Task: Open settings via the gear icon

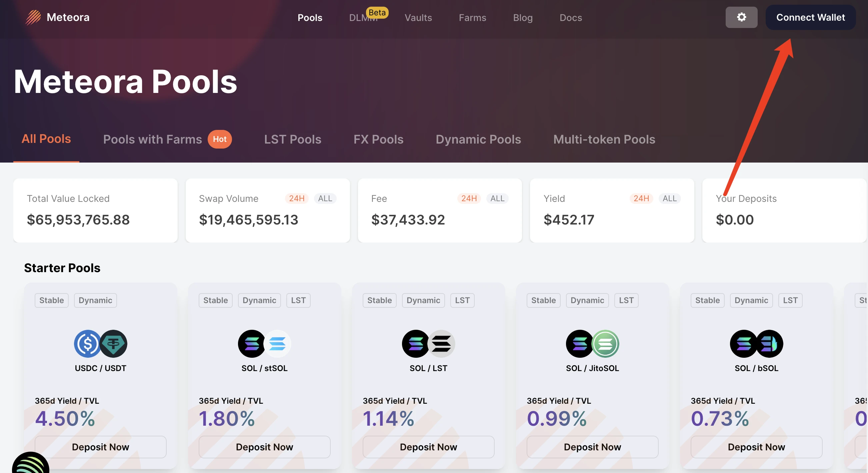Action: [741, 17]
